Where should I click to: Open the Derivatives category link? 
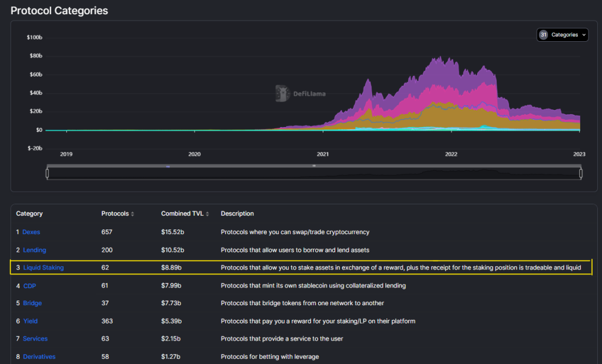(39, 357)
